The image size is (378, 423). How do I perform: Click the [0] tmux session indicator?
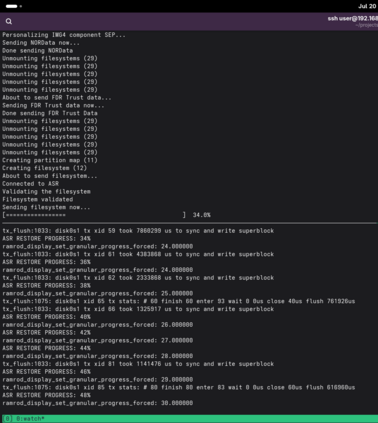[8, 419]
